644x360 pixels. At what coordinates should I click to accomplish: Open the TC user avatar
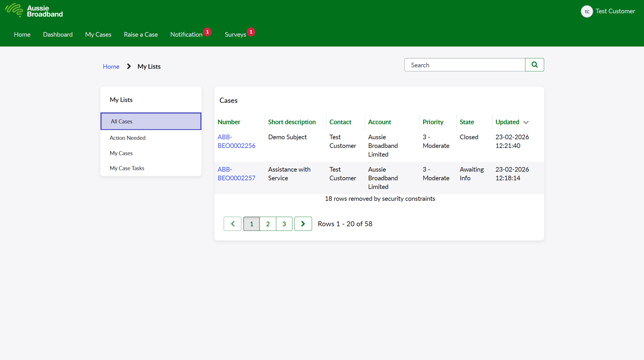(587, 12)
